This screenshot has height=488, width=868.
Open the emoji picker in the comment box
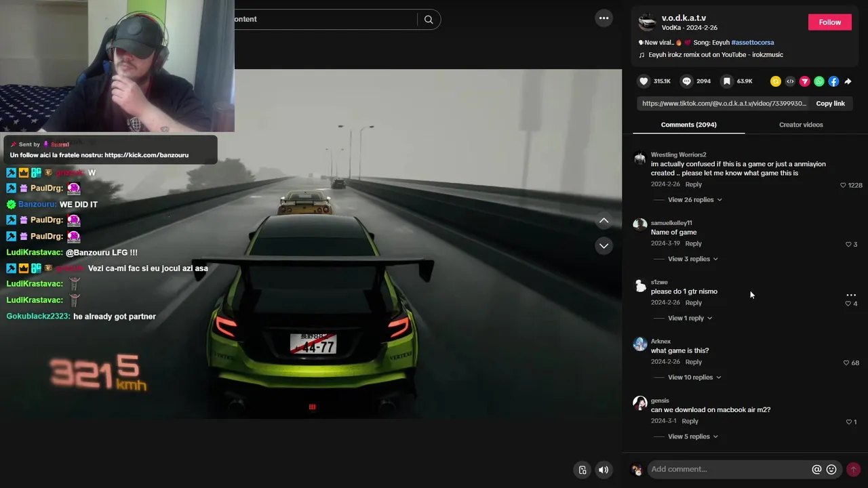pyautogui.click(x=831, y=469)
